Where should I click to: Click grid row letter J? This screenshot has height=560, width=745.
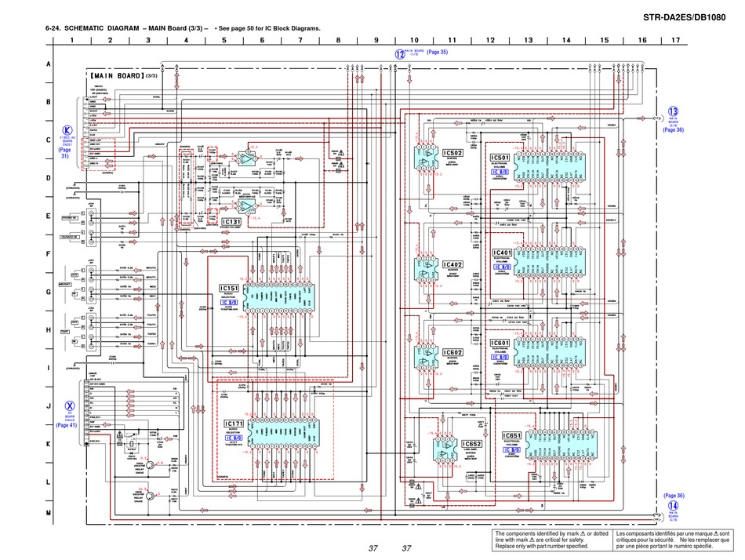pos(48,406)
